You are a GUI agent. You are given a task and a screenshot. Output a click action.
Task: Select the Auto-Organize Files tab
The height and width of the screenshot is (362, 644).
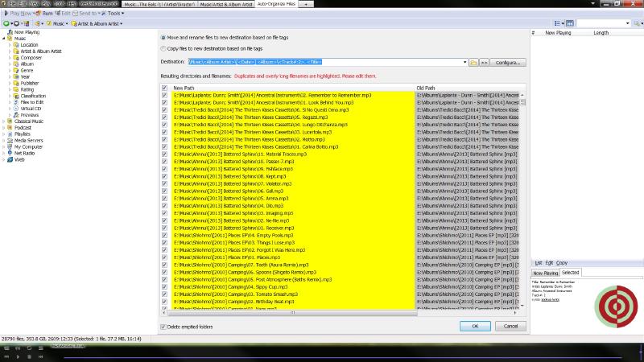click(276, 4)
